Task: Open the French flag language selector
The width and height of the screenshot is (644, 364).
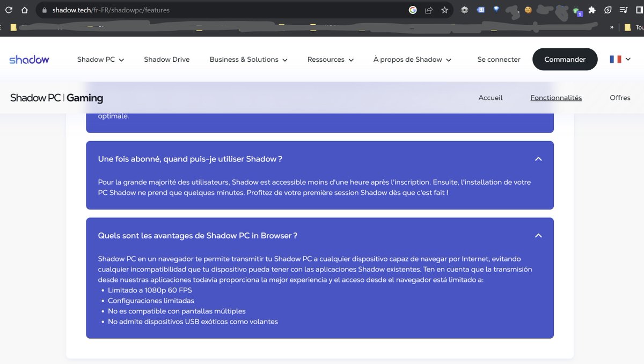Action: tap(620, 59)
